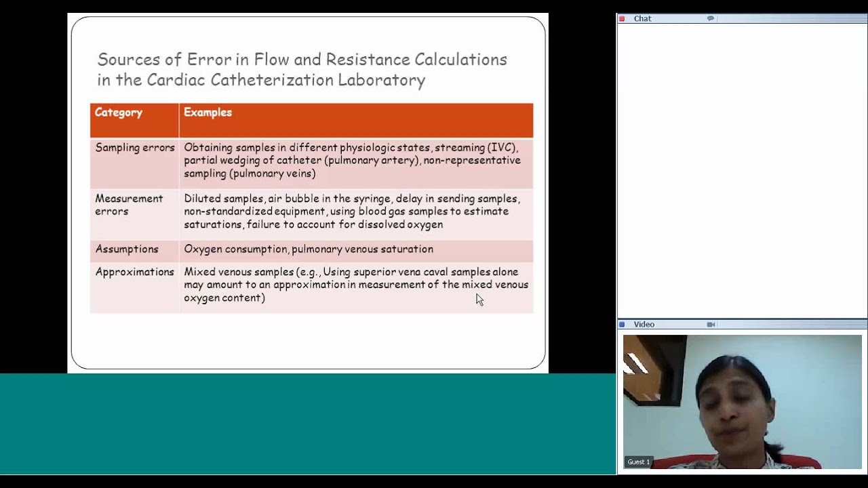Click the examples text starting 'Diluted samples'
Screen dimensions: 868x488
click(353, 211)
